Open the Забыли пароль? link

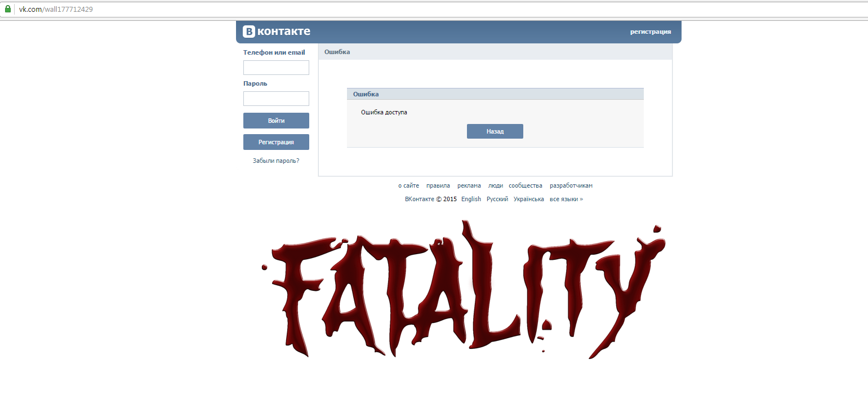[276, 161]
